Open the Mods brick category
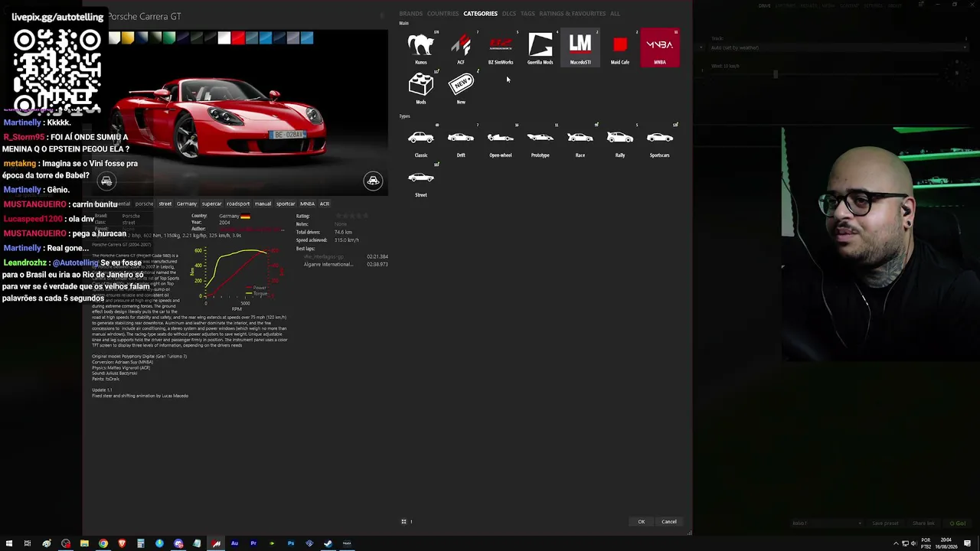 point(421,88)
